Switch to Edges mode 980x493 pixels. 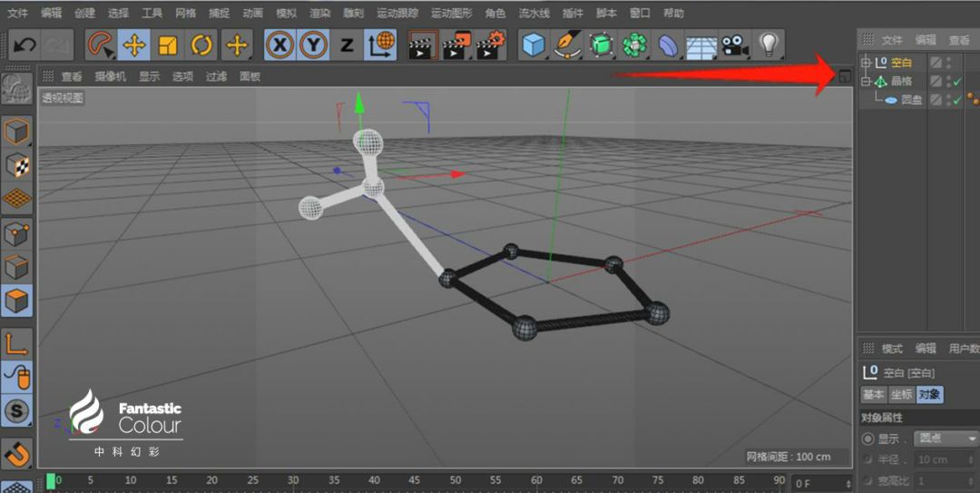click(16, 268)
